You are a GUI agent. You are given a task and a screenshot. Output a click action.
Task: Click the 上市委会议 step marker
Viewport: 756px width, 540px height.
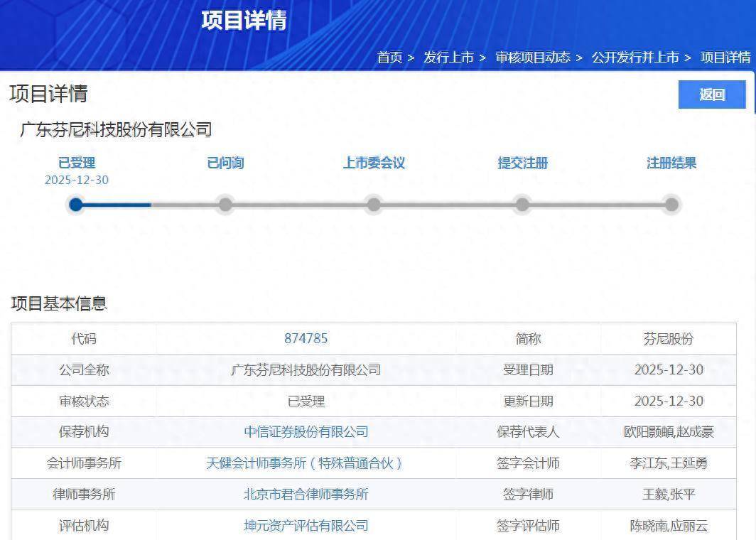(x=374, y=205)
